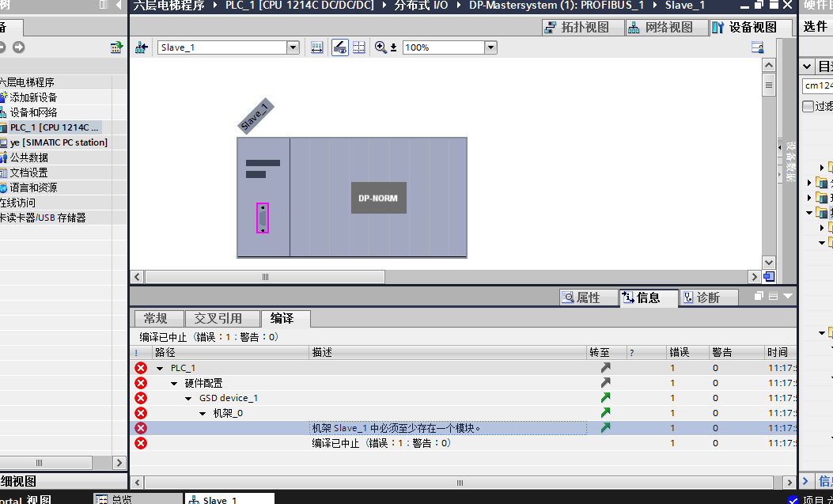Collapse the 硬件配置 node
Screen dimensions: 833x504
pyautogui.click(x=174, y=383)
